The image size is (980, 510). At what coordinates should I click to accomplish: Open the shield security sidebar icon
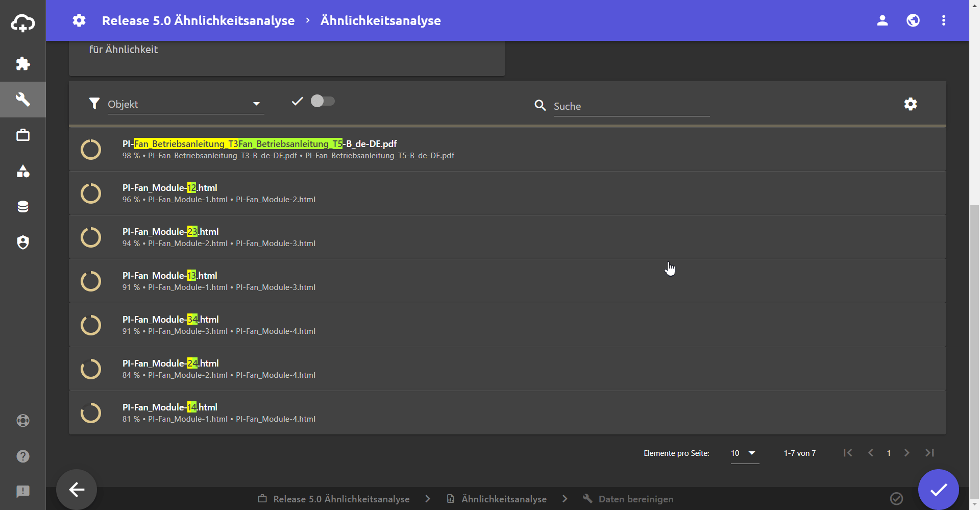click(x=23, y=242)
